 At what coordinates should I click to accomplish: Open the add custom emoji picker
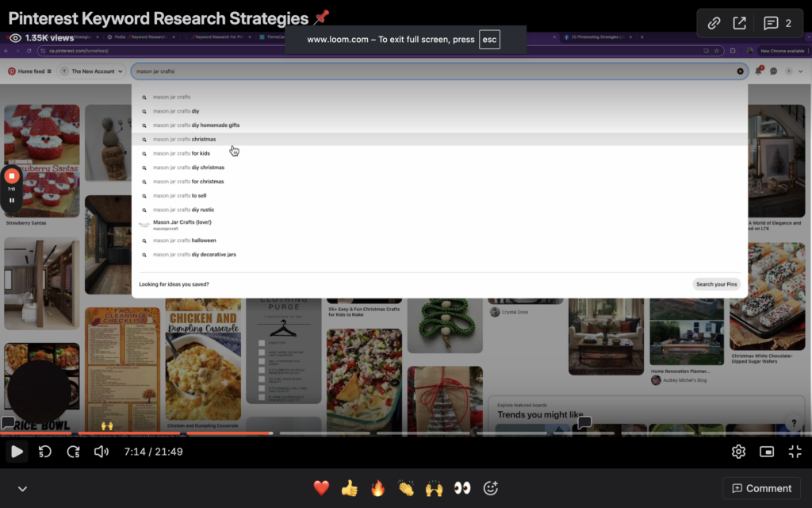point(490,488)
